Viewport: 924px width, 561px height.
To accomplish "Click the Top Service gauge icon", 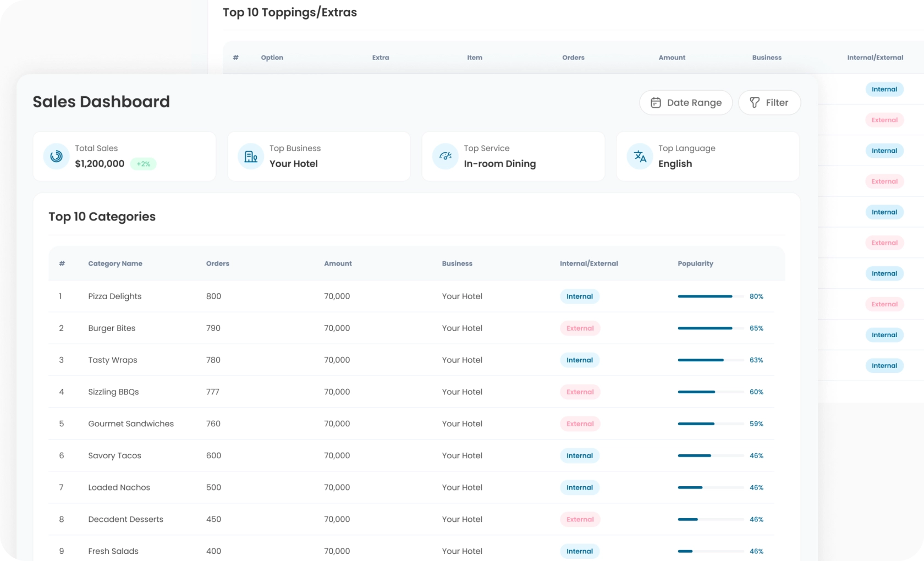I will pos(446,156).
